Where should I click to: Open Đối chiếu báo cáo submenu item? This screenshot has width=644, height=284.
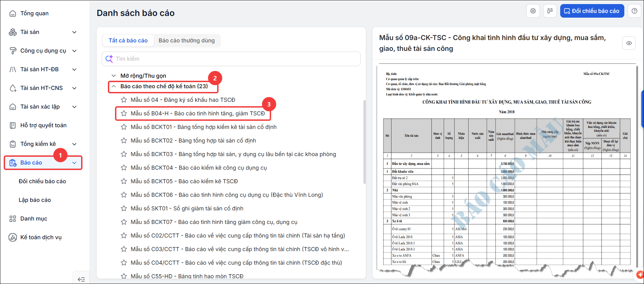coord(42,181)
